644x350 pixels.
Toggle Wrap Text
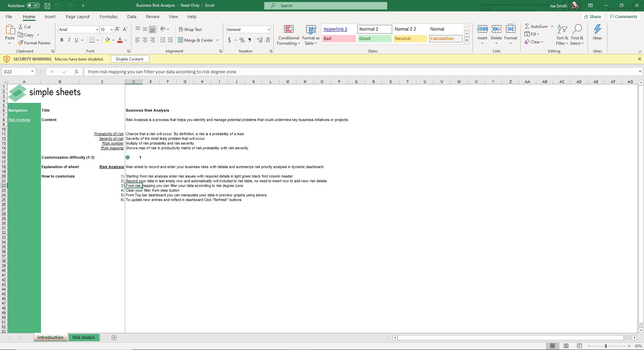pos(190,30)
